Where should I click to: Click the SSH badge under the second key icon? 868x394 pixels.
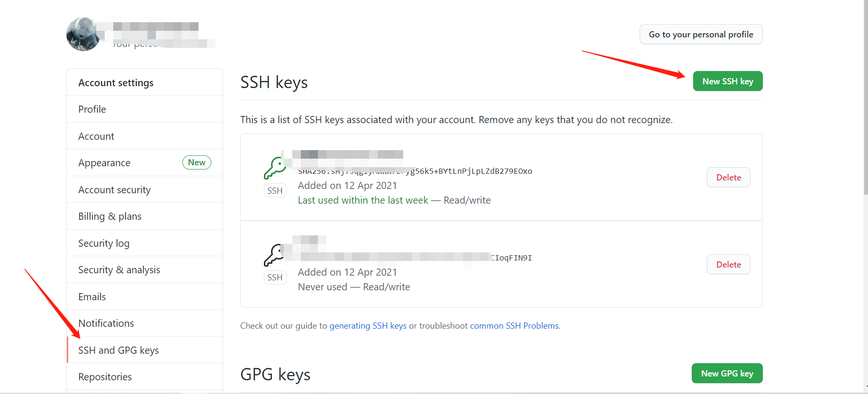pyautogui.click(x=275, y=277)
